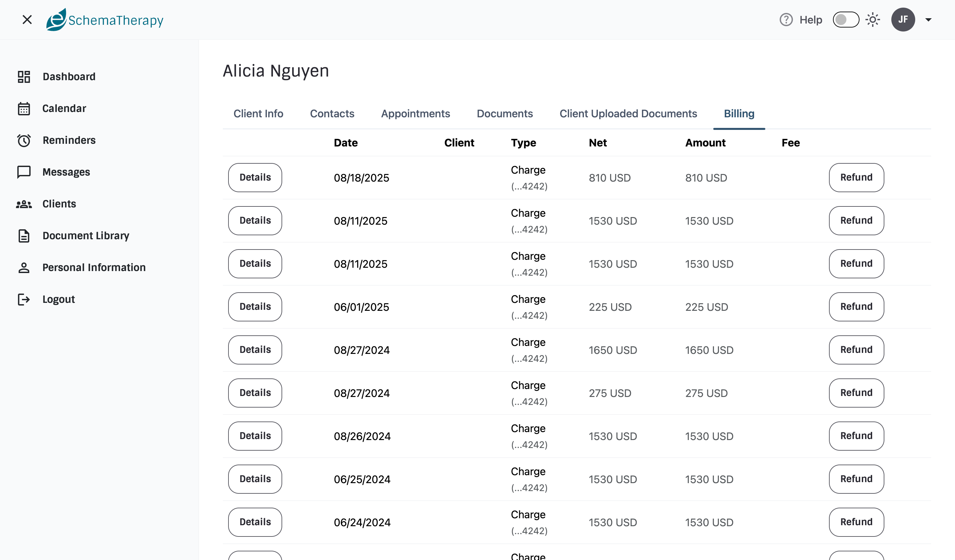Switch to the Documents tab
Image resolution: width=955 pixels, height=560 pixels.
[505, 114]
